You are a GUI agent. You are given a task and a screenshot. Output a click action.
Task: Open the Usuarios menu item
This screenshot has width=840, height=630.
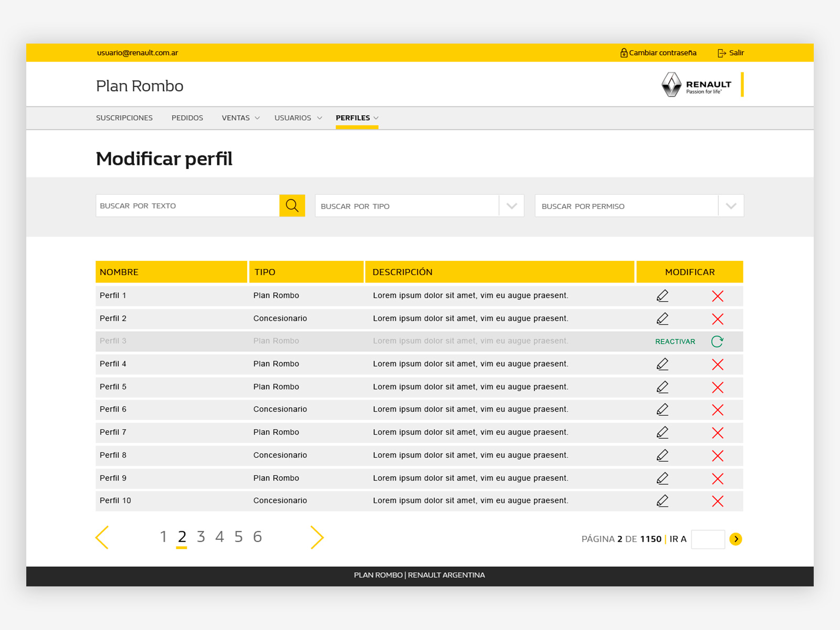[x=293, y=118]
